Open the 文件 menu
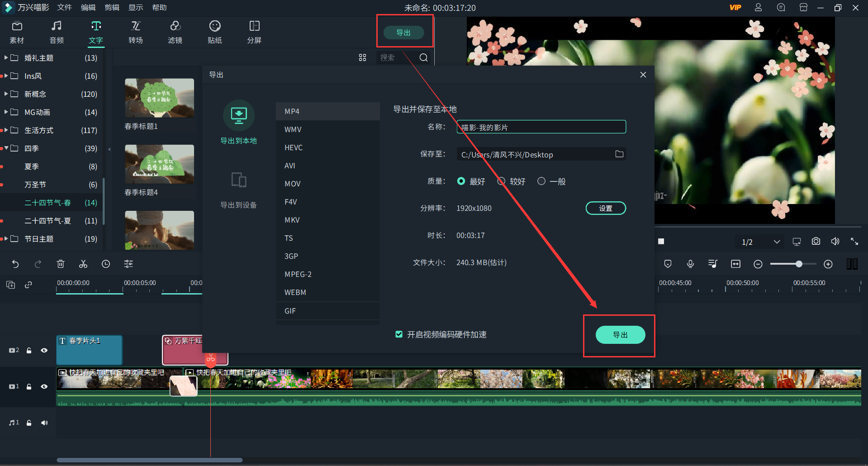 tap(64, 7)
